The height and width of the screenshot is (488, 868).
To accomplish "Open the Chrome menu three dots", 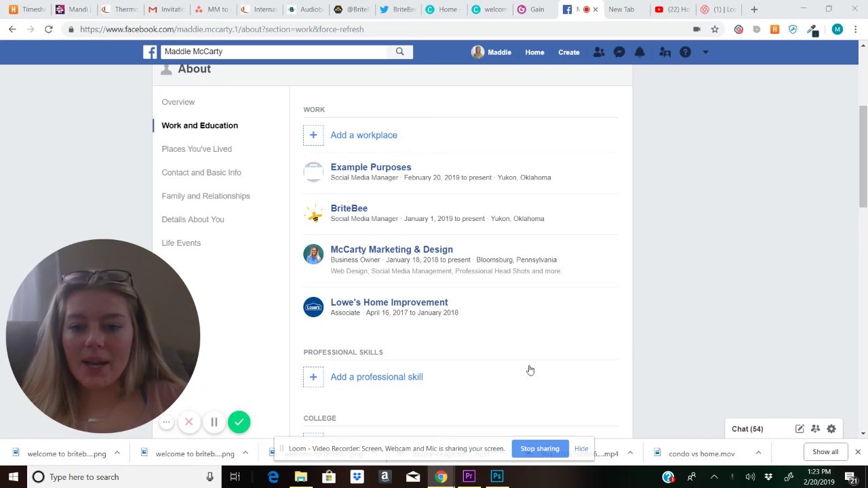I will click(x=856, y=29).
